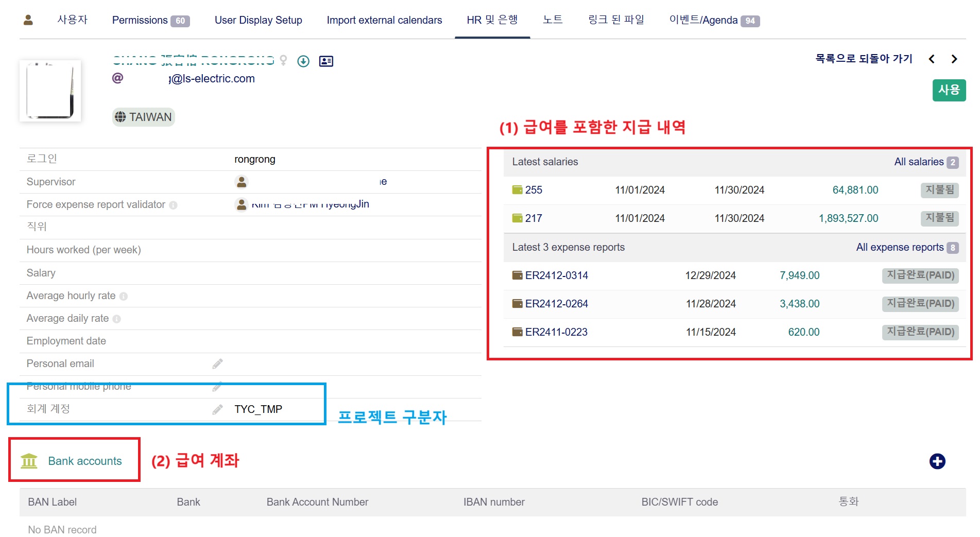Screen dimensions: 980x537
Task: Click pencil icon to edit 회계 계정
Action: 217,409
